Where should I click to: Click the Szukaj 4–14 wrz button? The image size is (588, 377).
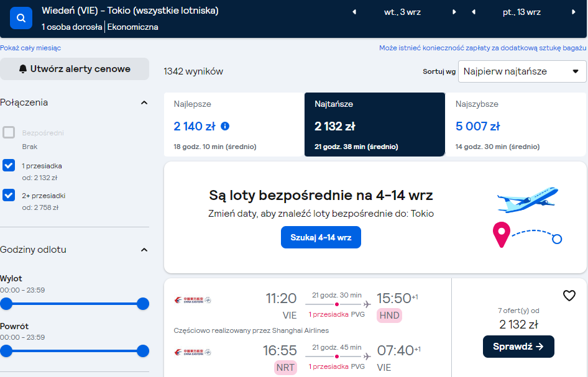pos(321,237)
